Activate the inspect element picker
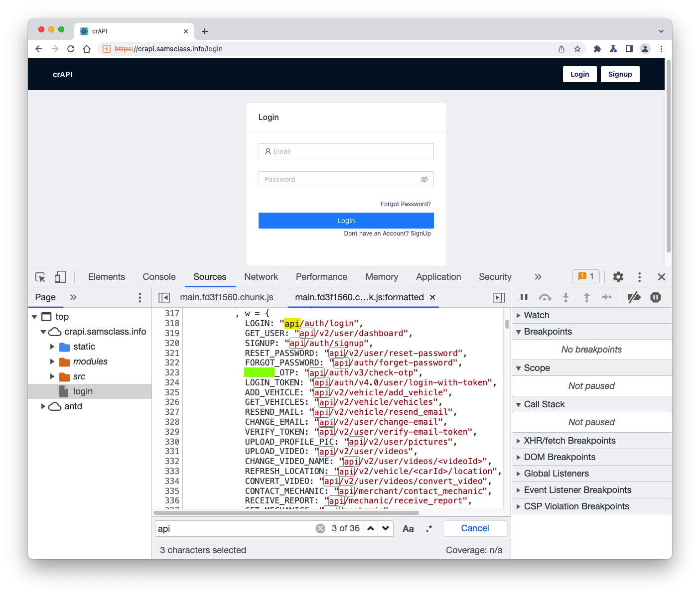Screen dimensions: 700x596 40,277
